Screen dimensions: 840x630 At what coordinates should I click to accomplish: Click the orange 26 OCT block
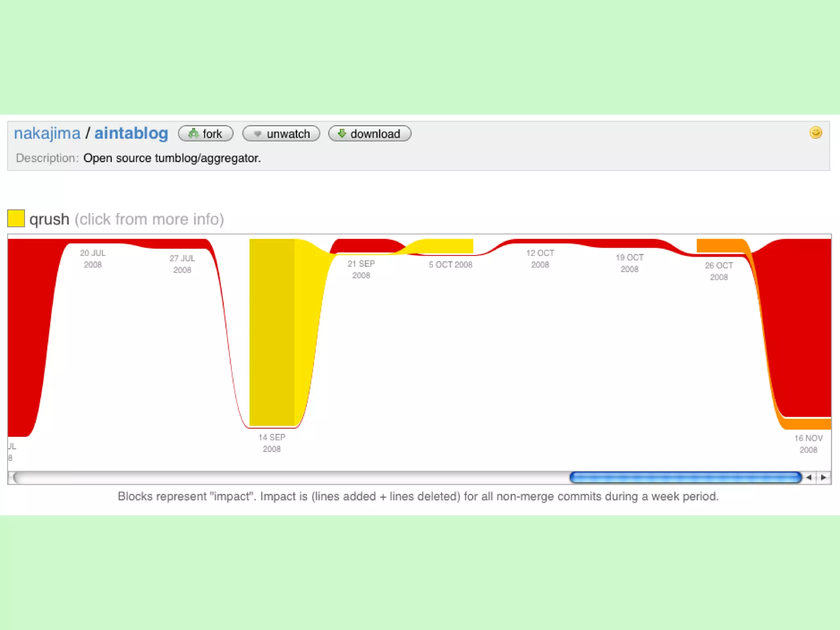coord(720,245)
